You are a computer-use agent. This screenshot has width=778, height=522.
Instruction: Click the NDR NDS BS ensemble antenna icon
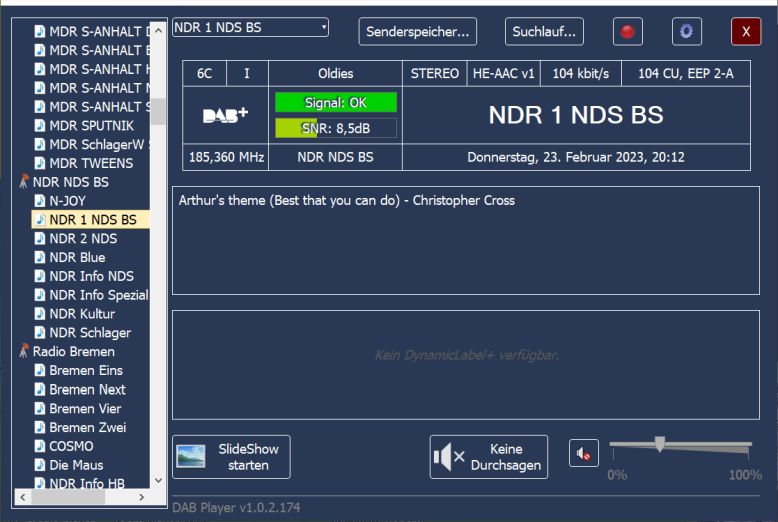[23, 182]
